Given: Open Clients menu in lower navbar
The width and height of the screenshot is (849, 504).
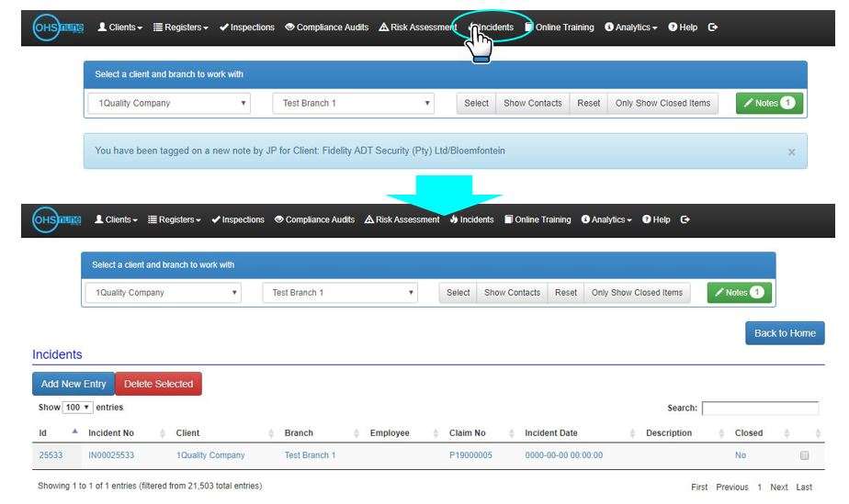Looking at the screenshot, I should pyautogui.click(x=116, y=219).
